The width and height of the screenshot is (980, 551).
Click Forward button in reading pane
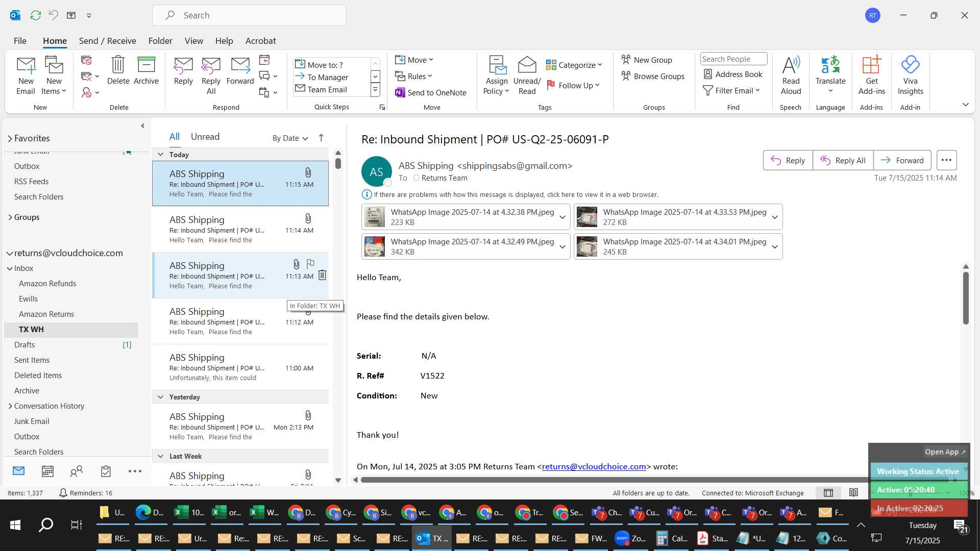(902, 160)
